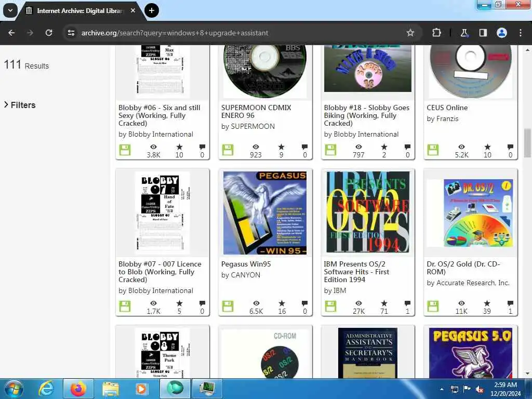Click the address bar URL field
The width and height of the screenshot is (532, 399).
pyautogui.click(x=237, y=33)
